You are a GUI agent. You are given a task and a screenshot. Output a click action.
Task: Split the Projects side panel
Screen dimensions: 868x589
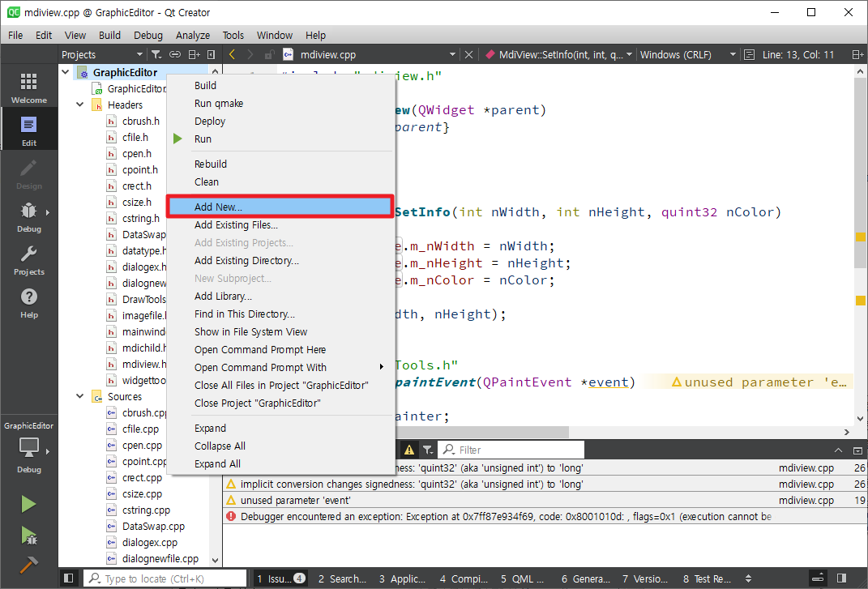[194, 54]
